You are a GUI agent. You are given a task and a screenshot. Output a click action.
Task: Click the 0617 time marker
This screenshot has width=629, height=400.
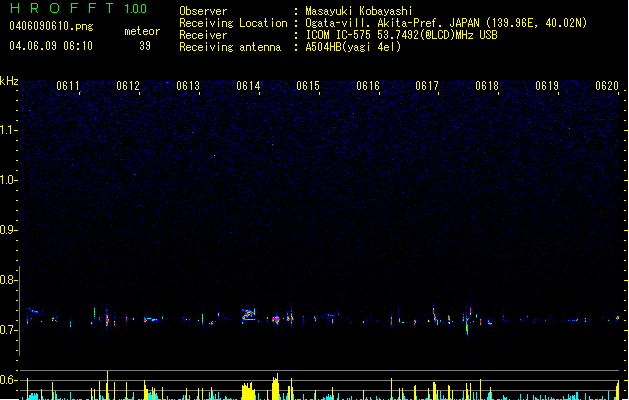(x=427, y=86)
